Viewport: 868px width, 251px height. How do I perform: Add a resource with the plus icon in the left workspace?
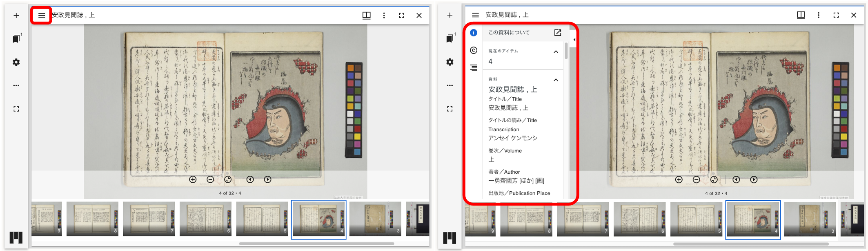click(16, 16)
